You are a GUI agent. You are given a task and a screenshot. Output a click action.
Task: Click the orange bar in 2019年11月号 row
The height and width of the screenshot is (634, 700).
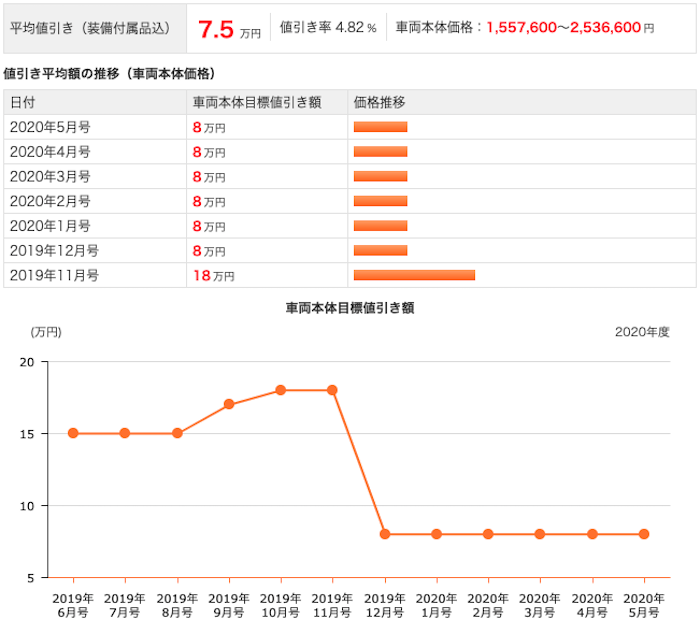pos(414,275)
